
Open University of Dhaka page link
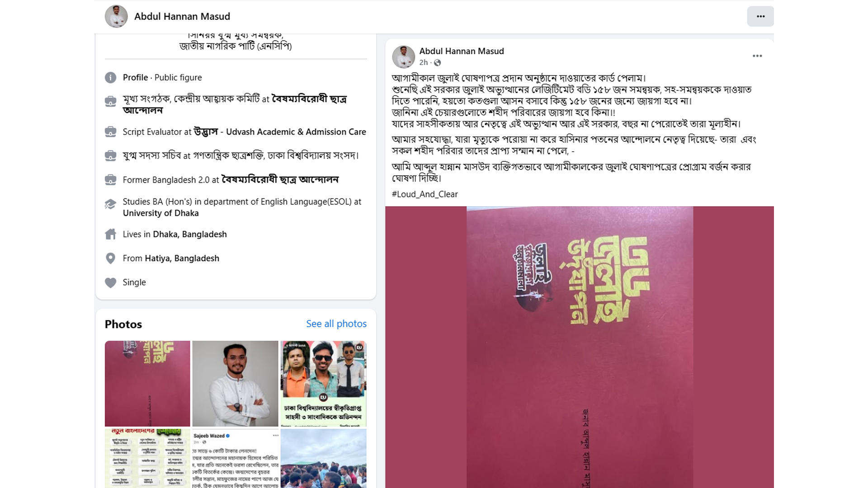click(x=161, y=213)
